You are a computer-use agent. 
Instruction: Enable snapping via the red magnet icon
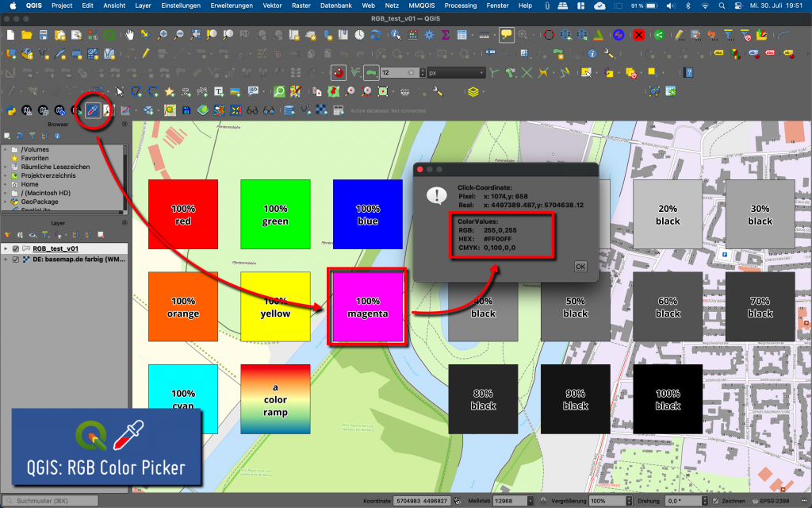(x=339, y=72)
